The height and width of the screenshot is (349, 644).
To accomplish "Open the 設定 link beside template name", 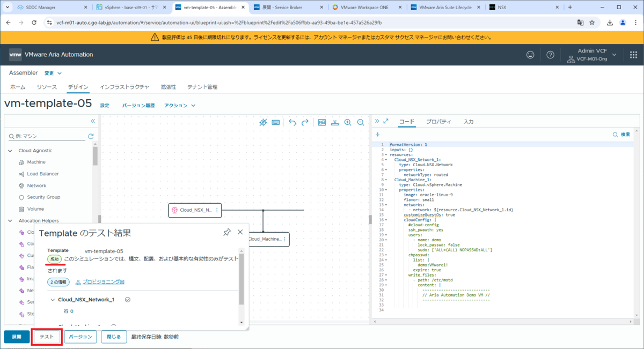I will point(105,106).
